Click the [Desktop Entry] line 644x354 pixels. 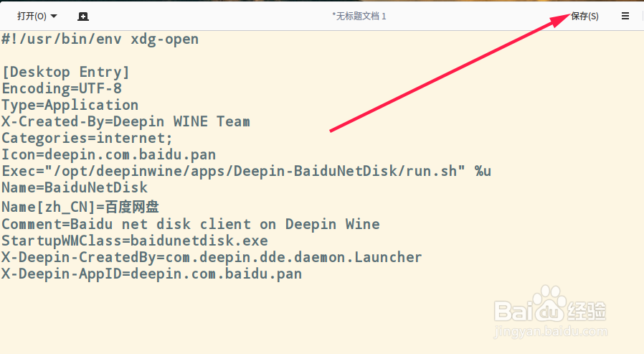tap(66, 73)
